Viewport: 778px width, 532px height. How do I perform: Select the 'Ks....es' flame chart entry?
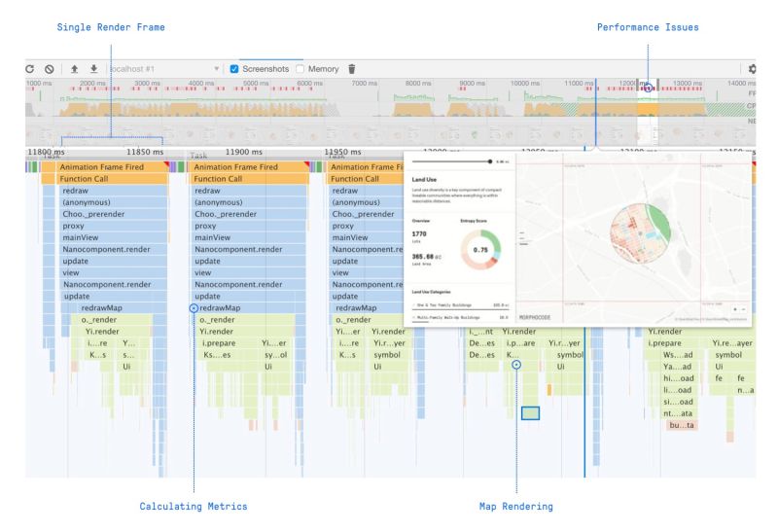pos(217,355)
